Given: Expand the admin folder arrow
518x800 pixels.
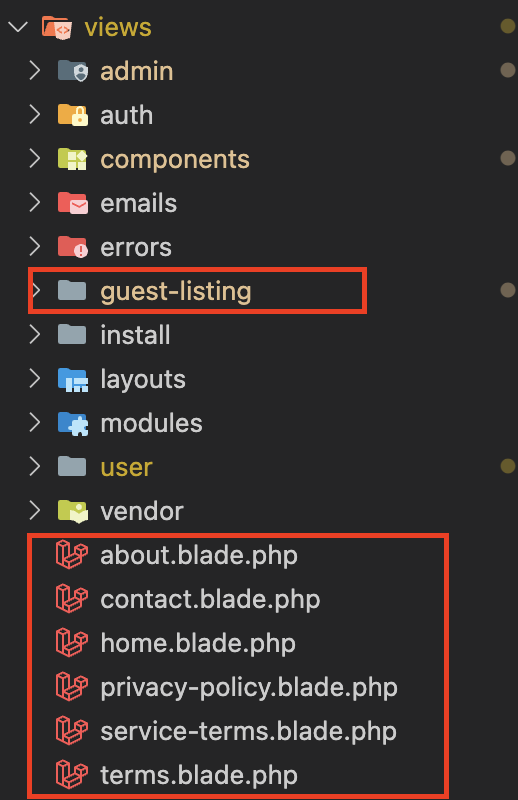Looking at the screenshot, I should [x=35, y=70].
